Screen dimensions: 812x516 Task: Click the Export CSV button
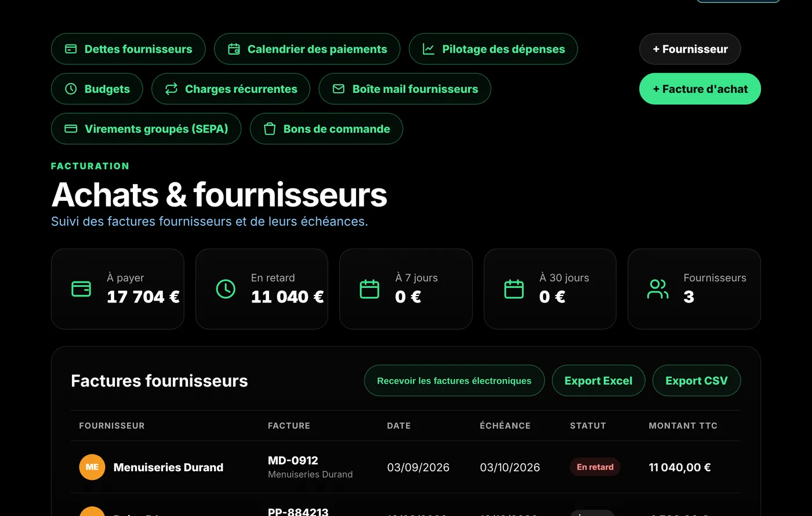697,381
